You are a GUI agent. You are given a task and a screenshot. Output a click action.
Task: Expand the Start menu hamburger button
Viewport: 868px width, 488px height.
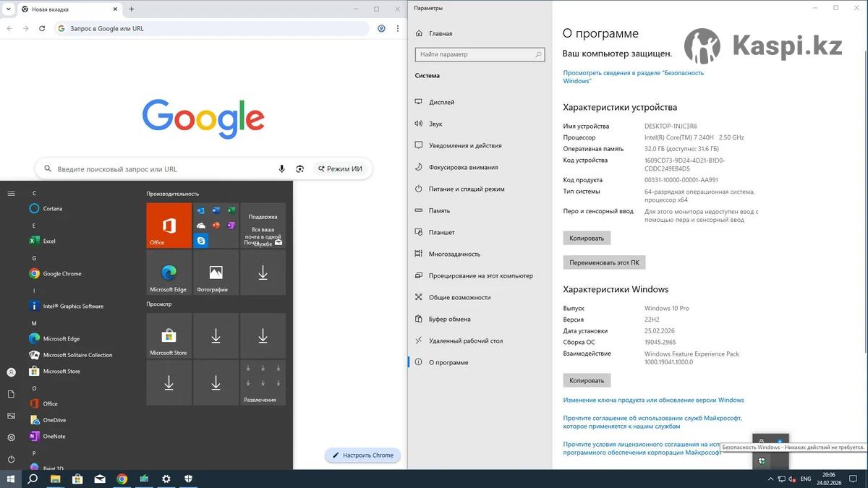tap(11, 194)
